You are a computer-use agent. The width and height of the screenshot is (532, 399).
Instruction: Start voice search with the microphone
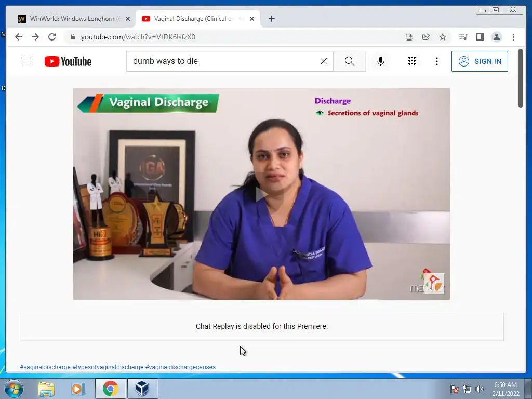click(x=381, y=61)
